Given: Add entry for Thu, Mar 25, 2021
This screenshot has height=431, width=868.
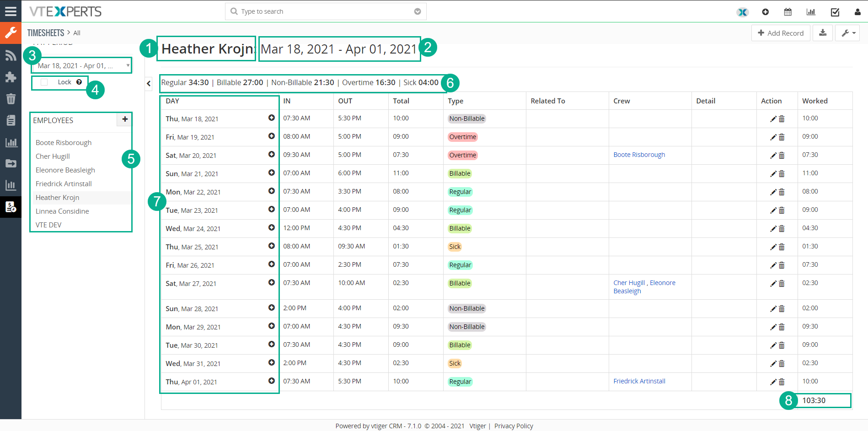Looking at the screenshot, I should (271, 246).
